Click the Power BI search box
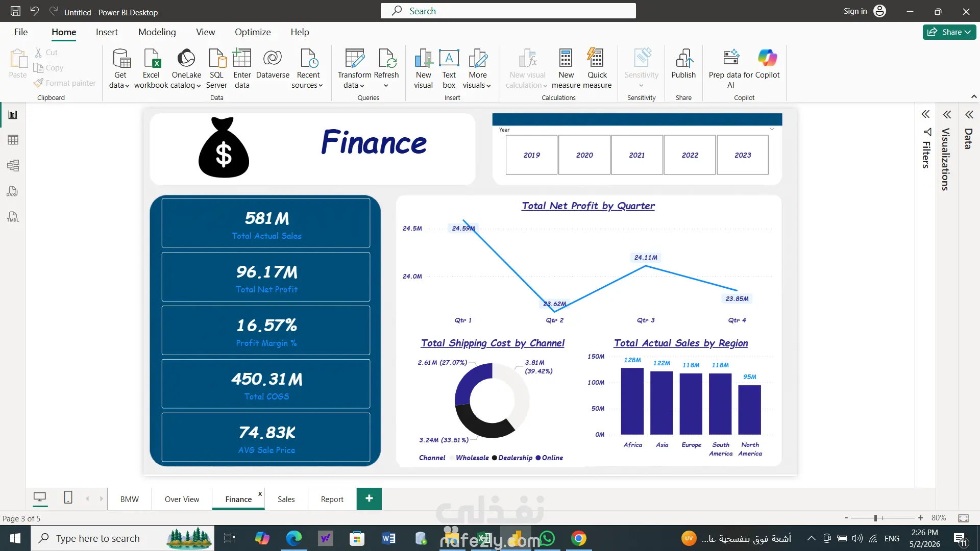The width and height of the screenshot is (980, 551). pyautogui.click(x=508, y=11)
